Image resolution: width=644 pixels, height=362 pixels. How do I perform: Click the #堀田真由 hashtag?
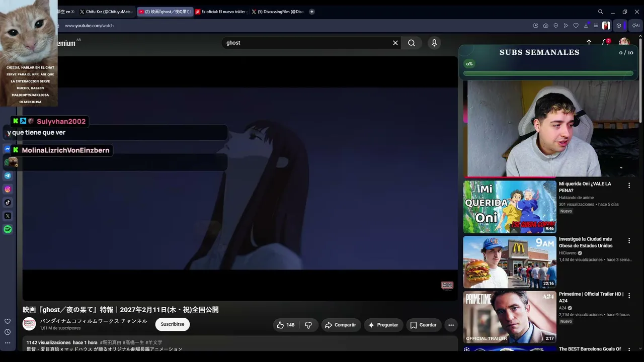point(111,342)
